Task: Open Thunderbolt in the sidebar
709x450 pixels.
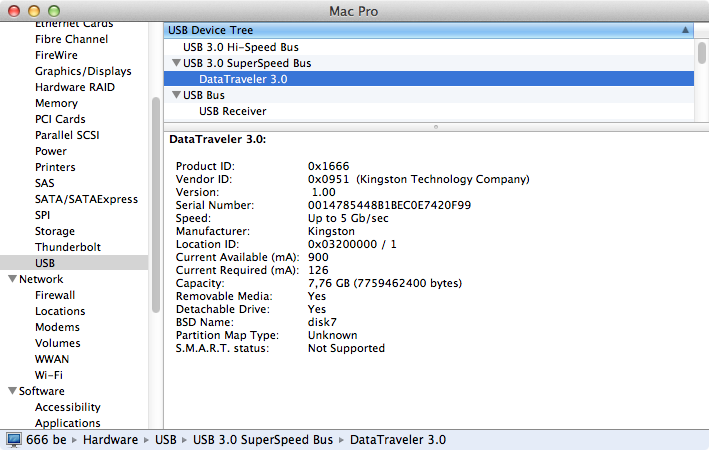Action: 68,247
